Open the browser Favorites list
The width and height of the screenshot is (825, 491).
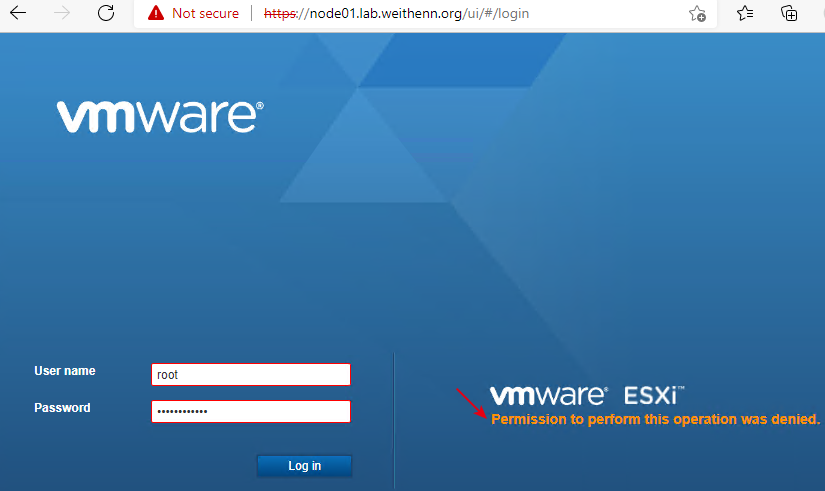[745, 13]
